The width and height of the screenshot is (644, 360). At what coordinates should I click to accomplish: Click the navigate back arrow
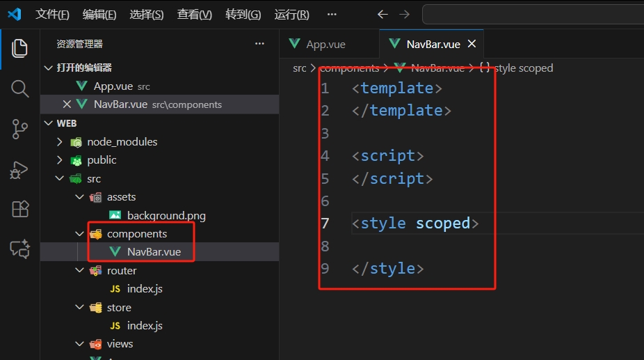click(x=383, y=15)
